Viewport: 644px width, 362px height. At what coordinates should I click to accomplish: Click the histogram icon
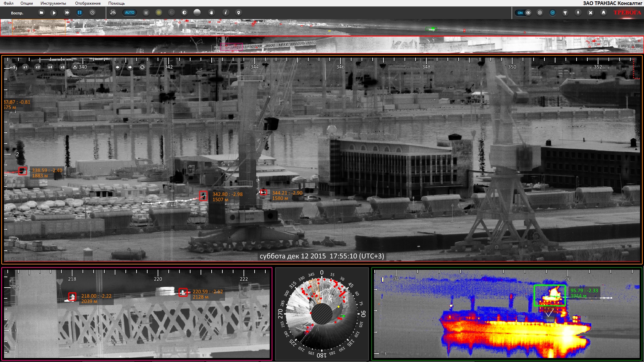(x=113, y=13)
